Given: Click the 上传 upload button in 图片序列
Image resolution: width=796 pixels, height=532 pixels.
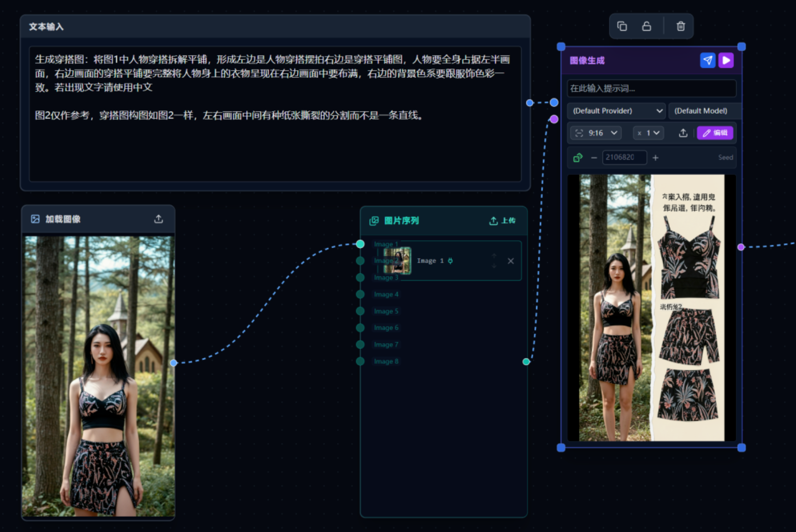Looking at the screenshot, I should point(502,220).
